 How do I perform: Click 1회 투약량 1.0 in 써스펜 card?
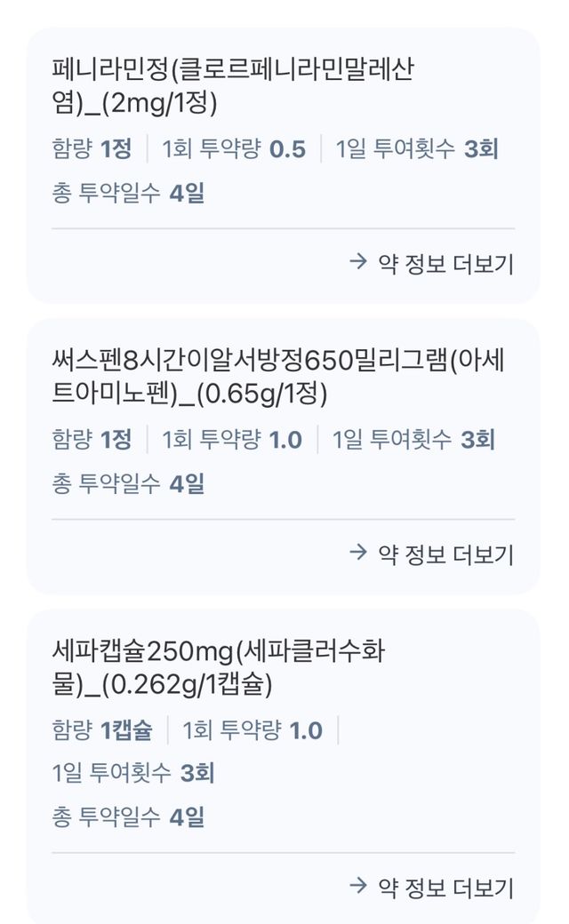(x=232, y=439)
